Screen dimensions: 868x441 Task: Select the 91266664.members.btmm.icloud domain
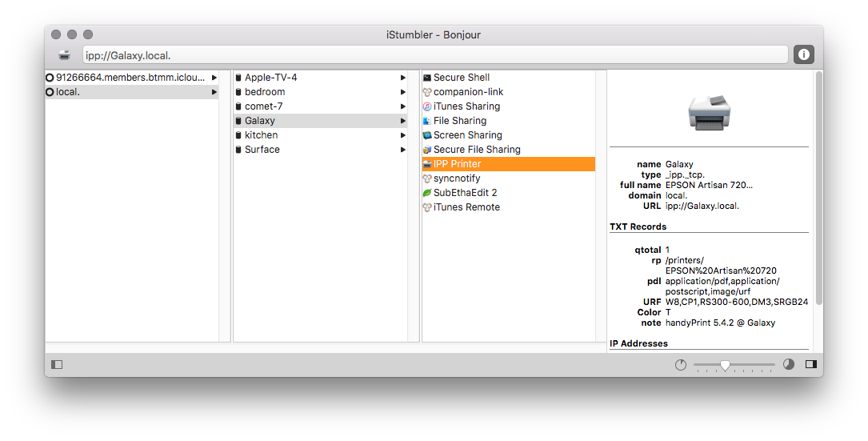pos(132,78)
